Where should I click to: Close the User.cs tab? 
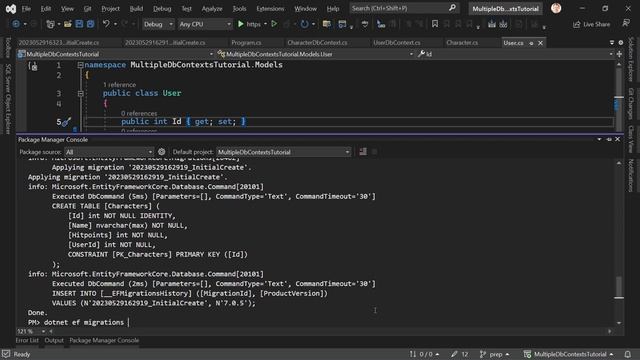pos(540,43)
